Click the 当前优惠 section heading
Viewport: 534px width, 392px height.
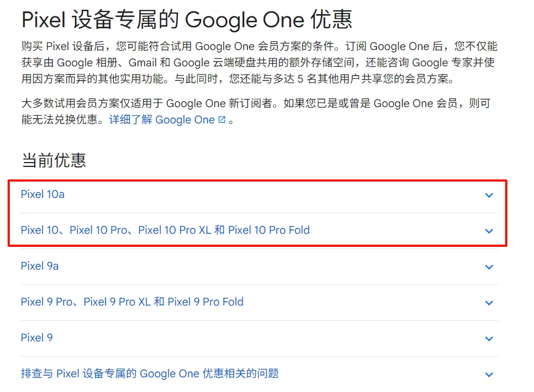click(x=53, y=160)
